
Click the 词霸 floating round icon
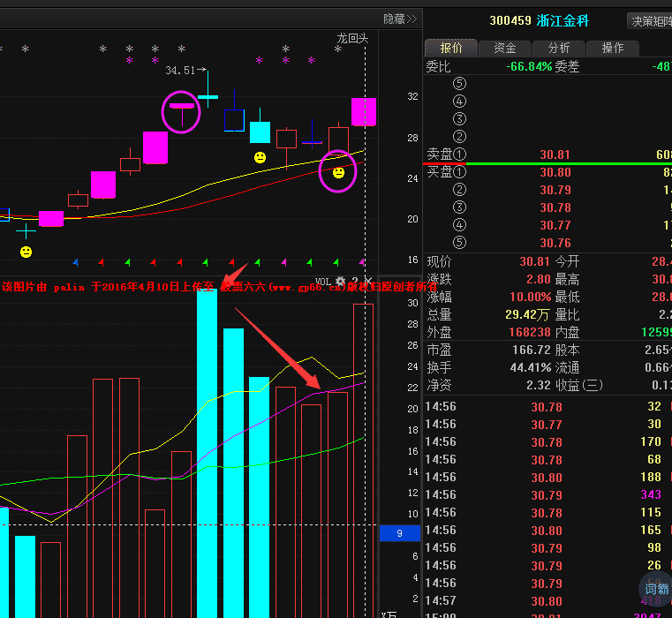655,589
